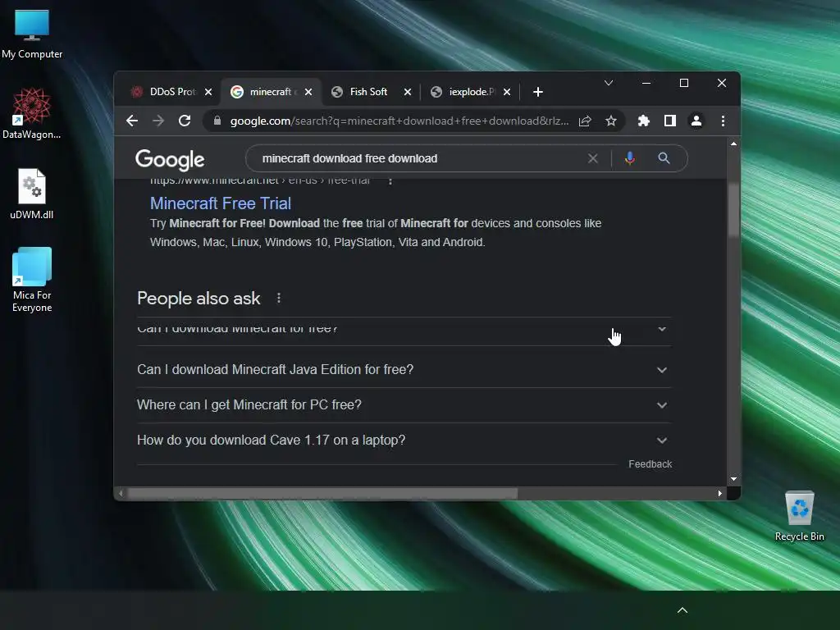Viewport: 840px width, 630px height.
Task: Select the People also ask heading
Action: tap(199, 299)
